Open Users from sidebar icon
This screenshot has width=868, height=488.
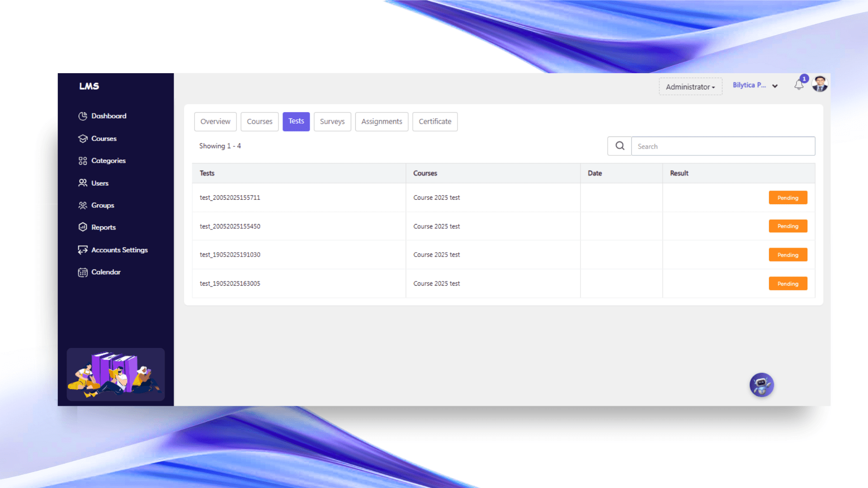[83, 183]
